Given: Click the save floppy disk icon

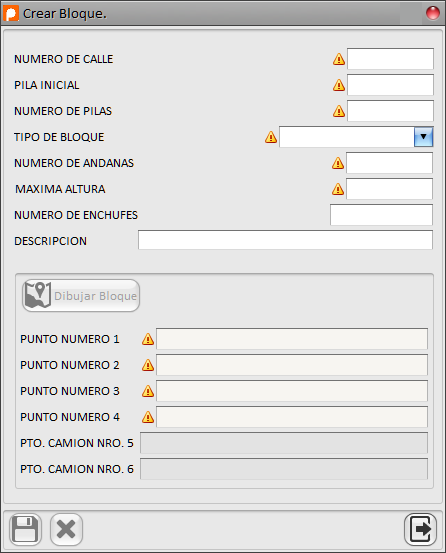Looking at the screenshot, I should click(25, 529).
